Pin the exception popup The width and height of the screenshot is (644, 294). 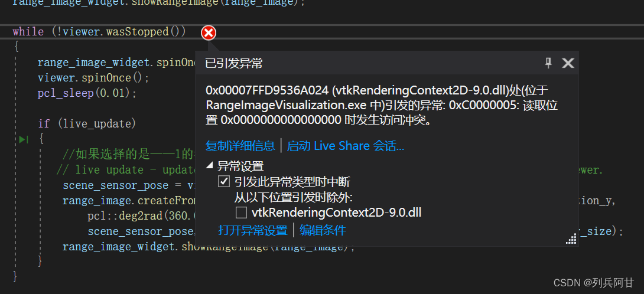click(x=548, y=63)
